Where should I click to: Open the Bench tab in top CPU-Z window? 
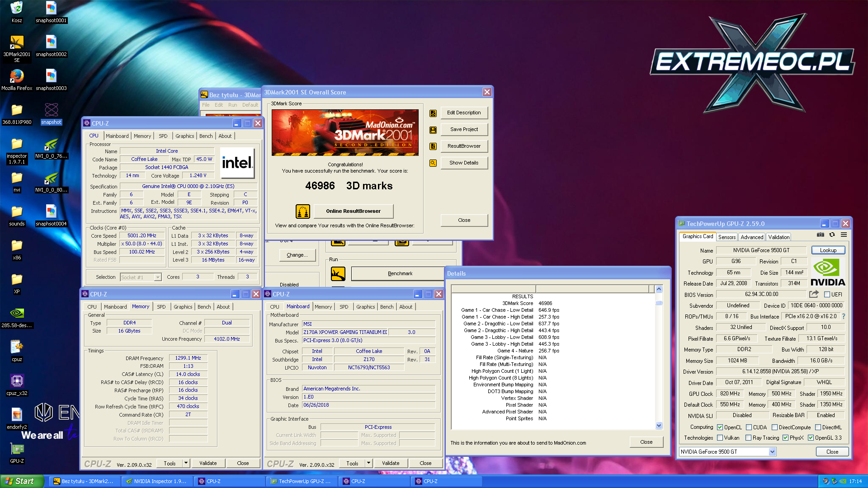[206, 136]
